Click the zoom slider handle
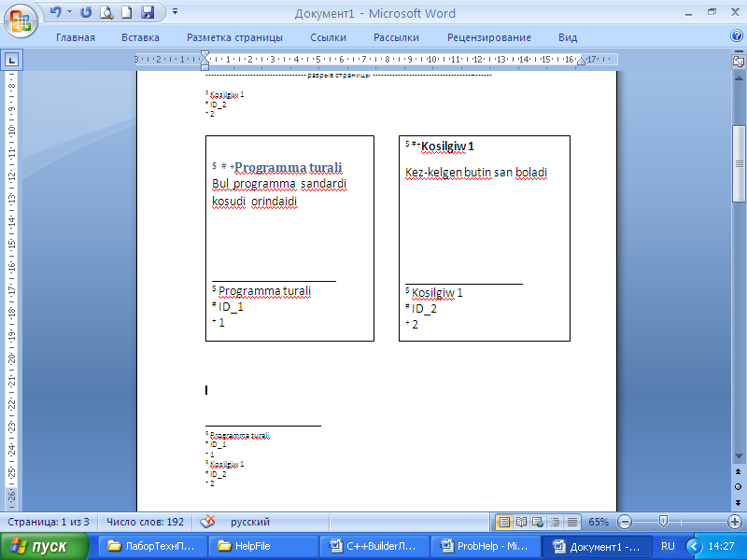Image resolution: width=747 pixels, height=560 pixels. (x=663, y=522)
